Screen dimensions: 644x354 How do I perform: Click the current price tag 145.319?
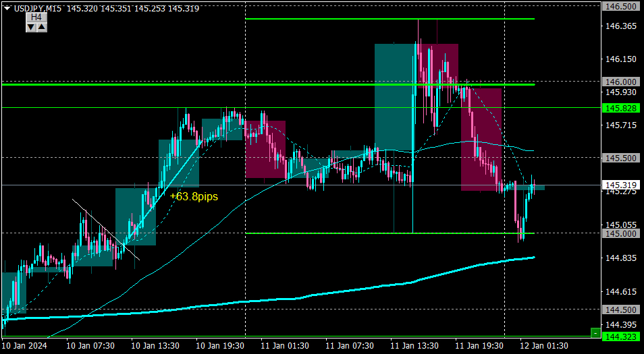coord(621,185)
